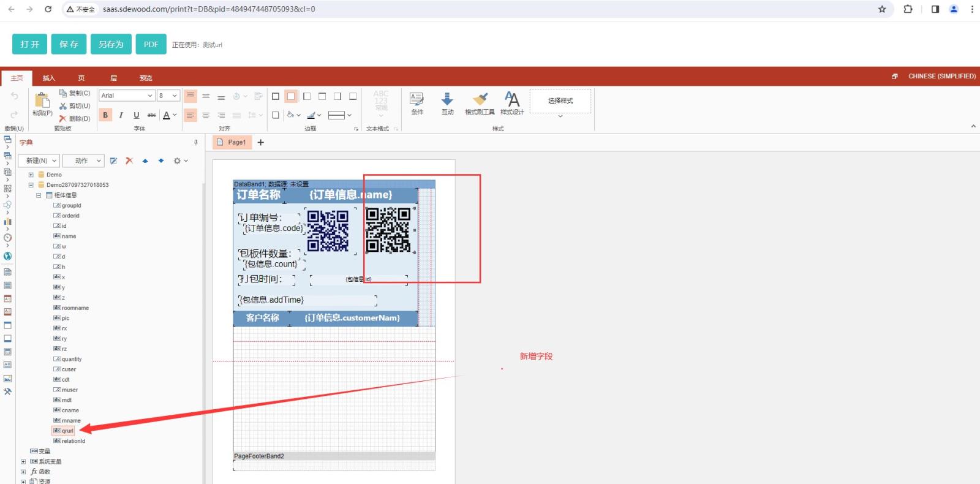Reload the browser page

point(48,9)
